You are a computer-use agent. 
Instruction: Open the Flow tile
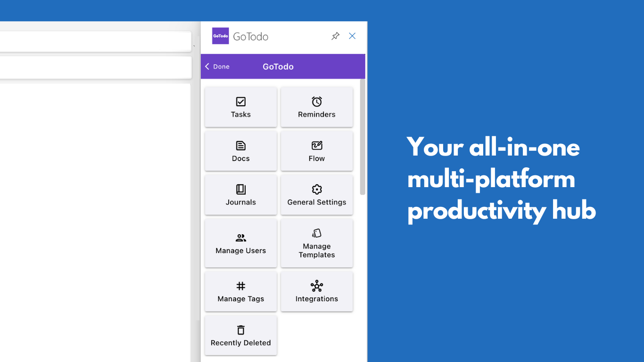(317, 151)
